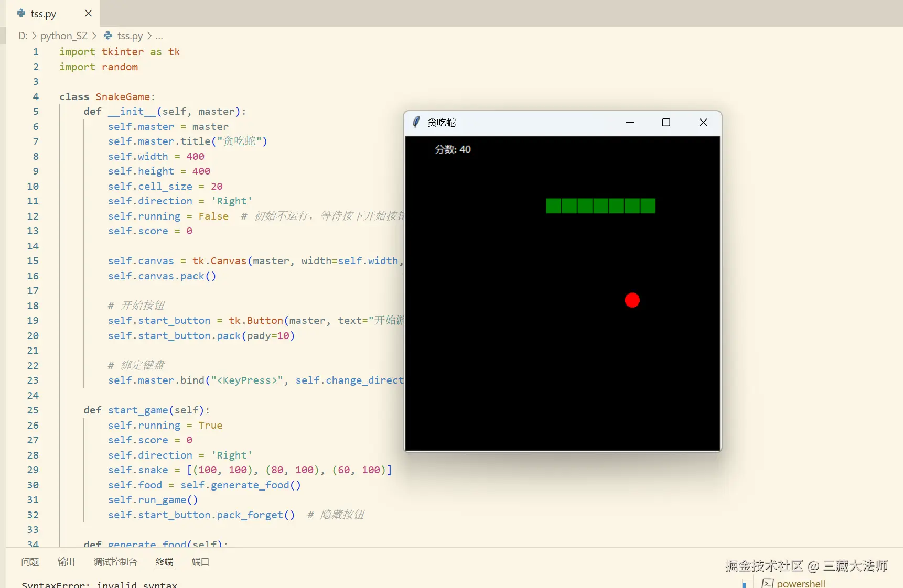Open the 调试控制台 panel tab
Screen dimensions: 903x588
115,562
